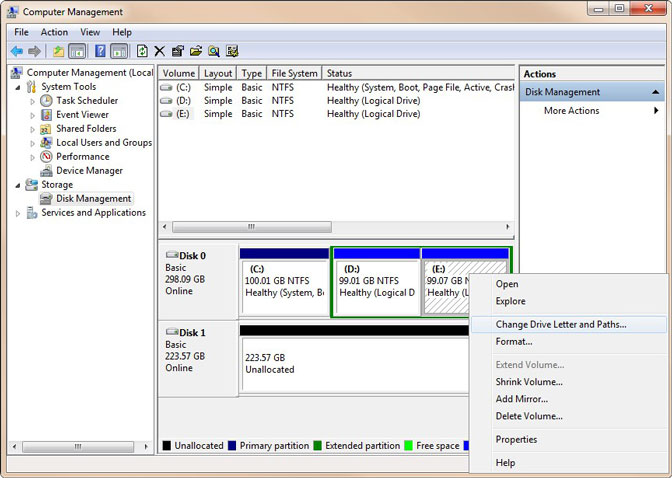
Task: Click the Event Viewer icon
Action: [x=46, y=115]
